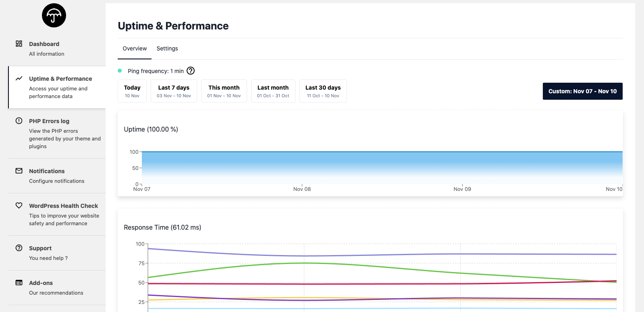The width and height of the screenshot is (644, 312).
Task: Pick the Last 30 days range
Action: point(323,91)
